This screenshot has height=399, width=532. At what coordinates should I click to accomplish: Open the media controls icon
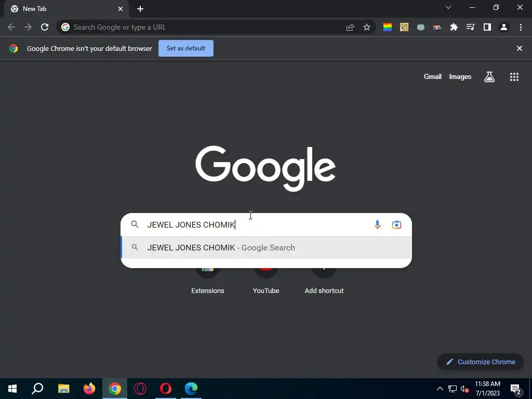pyautogui.click(x=471, y=27)
